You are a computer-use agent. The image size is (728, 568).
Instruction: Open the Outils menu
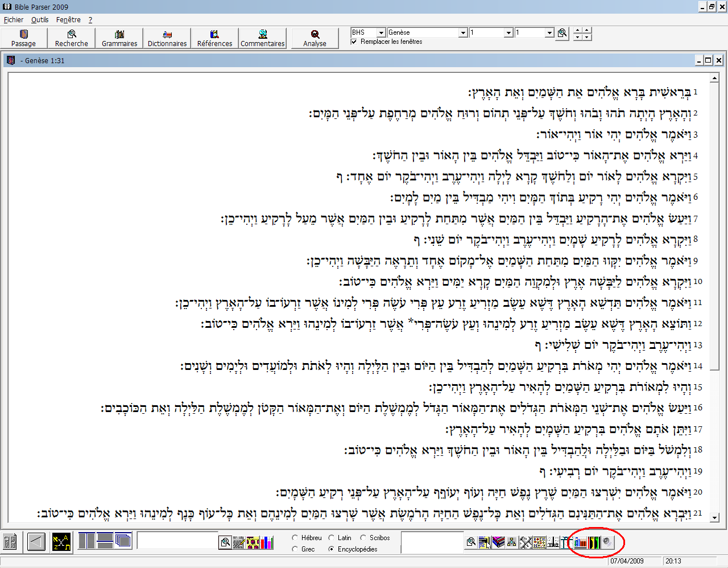click(x=40, y=20)
